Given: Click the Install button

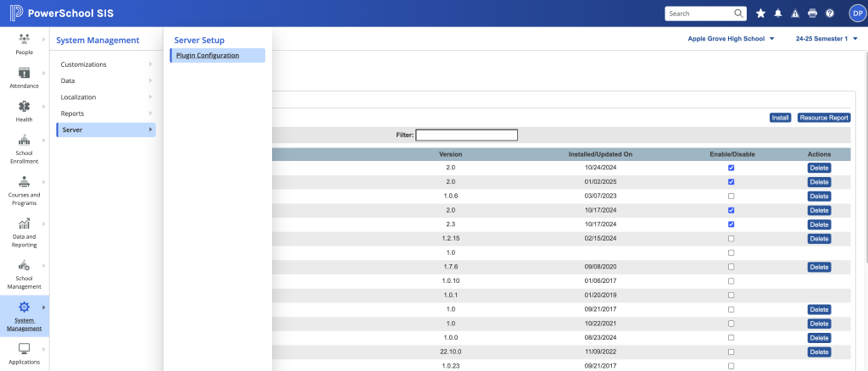Looking at the screenshot, I should click(781, 118).
